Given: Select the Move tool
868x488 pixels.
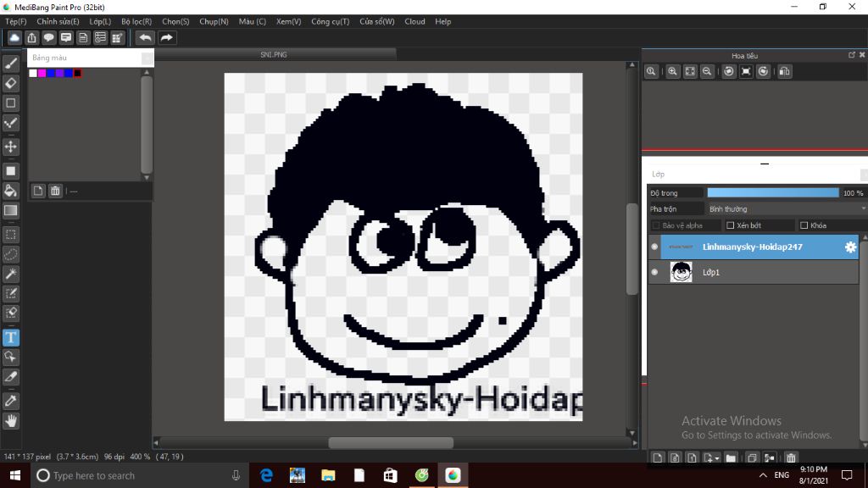Looking at the screenshot, I should point(10,147).
